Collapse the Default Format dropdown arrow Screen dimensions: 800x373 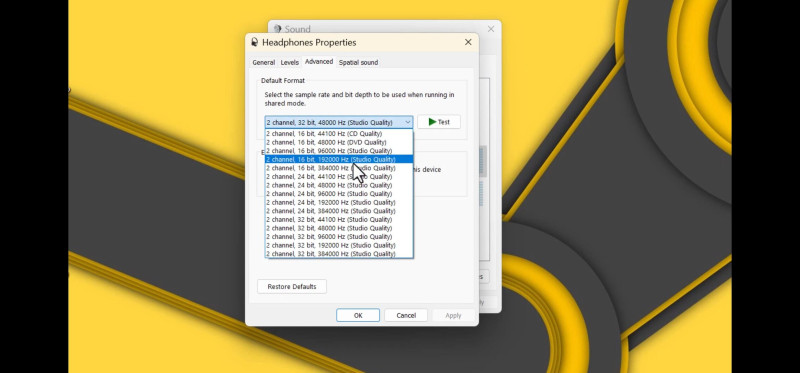point(408,122)
